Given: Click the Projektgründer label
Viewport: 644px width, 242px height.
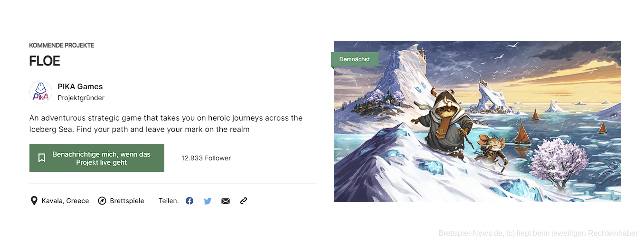Looking at the screenshot, I should coord(81,98).
